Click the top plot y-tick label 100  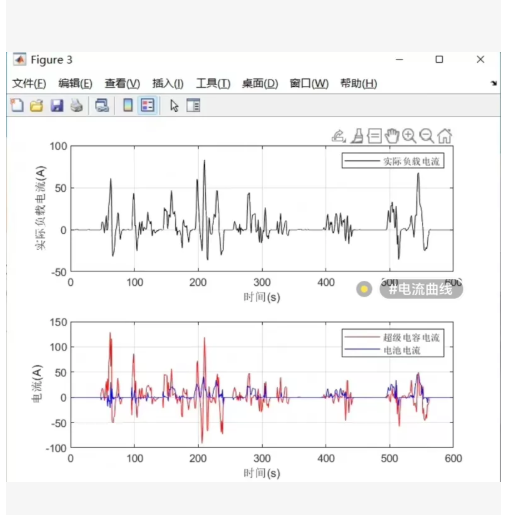point(58,146)
